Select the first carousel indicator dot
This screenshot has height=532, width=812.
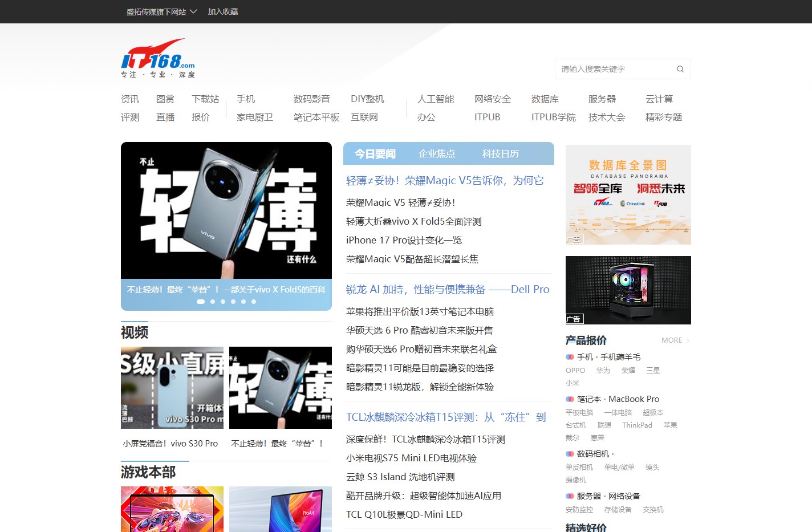pyautogui.click(x=201, y=302)
